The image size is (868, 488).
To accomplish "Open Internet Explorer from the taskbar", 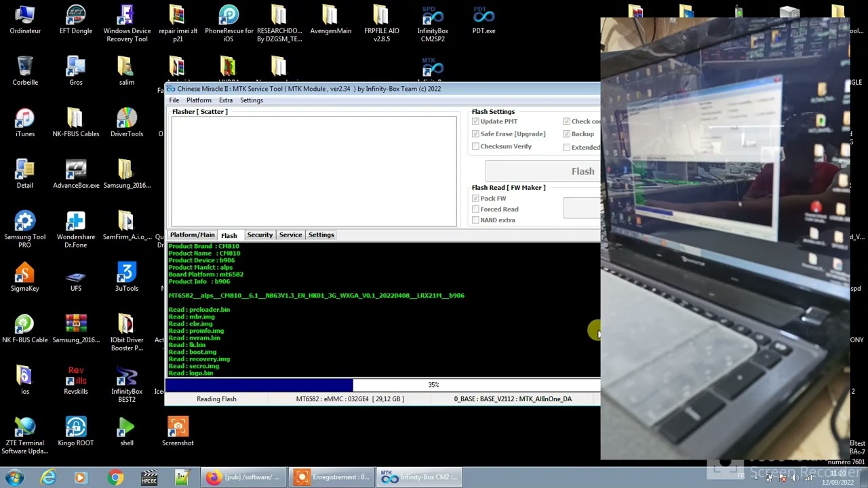I will 48,477.
